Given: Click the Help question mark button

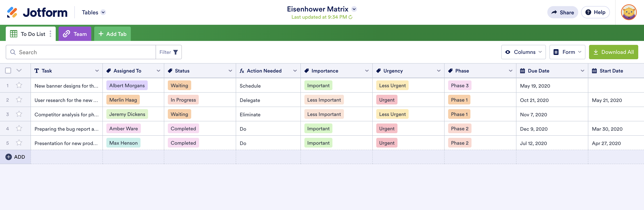Looking at the screenshot, I should (595, 12).
